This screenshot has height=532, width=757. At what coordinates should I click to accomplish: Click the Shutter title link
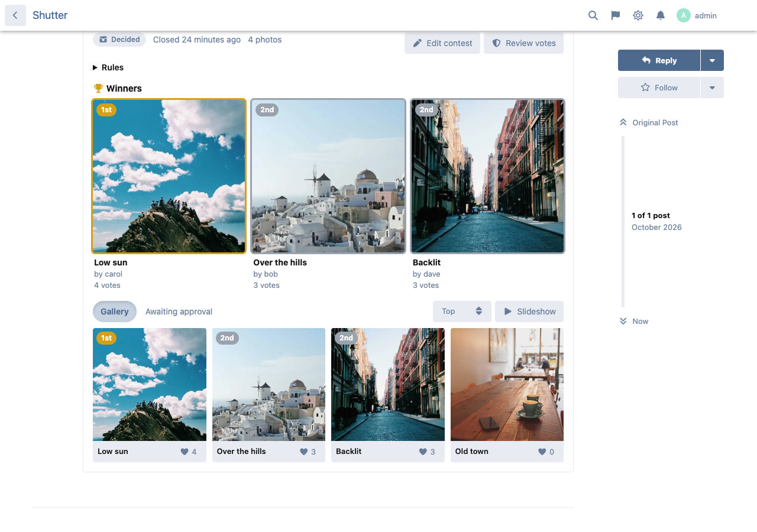[x=50, y=15]
